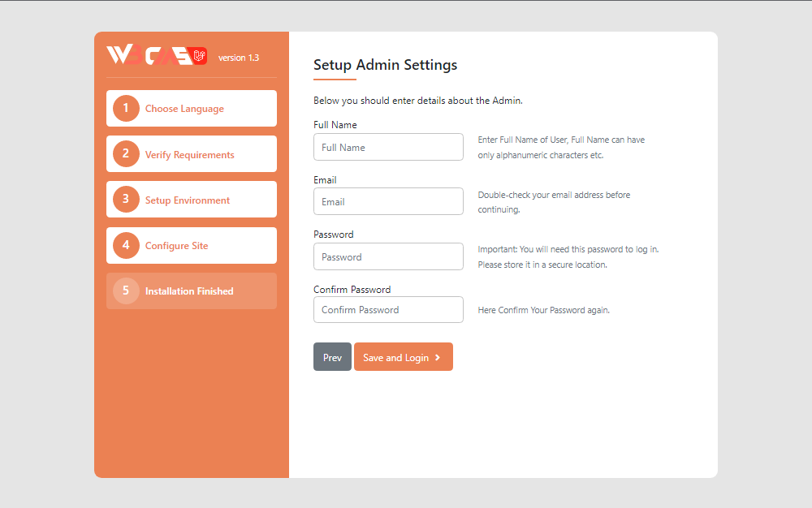Viewport: 812px width, 508px height.
Task: Click the step 1 number circle
Action: point(126,109)
